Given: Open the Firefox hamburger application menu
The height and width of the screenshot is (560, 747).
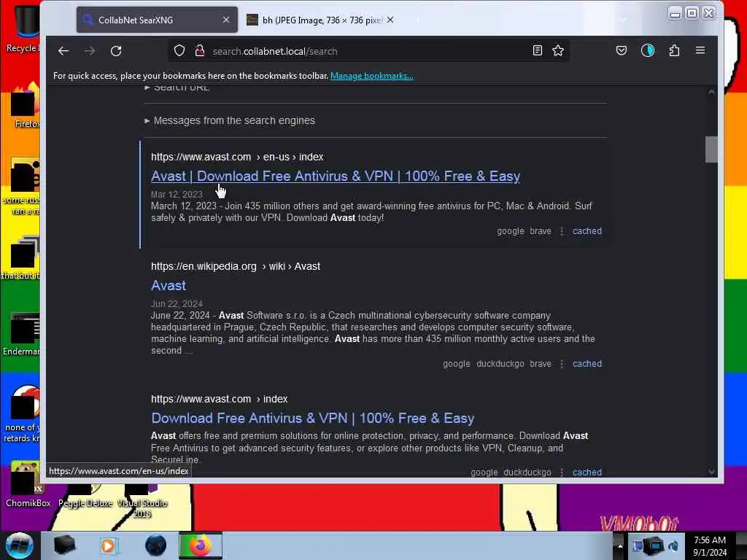Looking at the screenshot, I should tap(700, 50).
